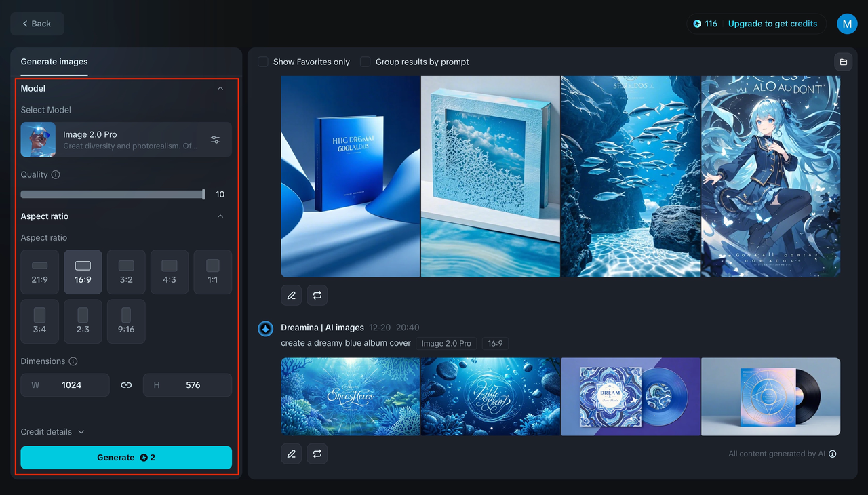Switch to the Generate images tab

point(54,62)
